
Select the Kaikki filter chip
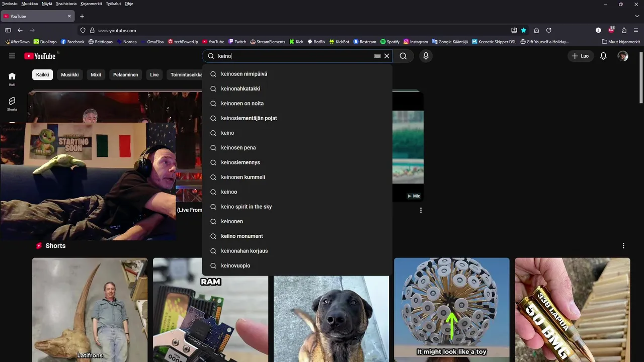[x=43, y=75]
